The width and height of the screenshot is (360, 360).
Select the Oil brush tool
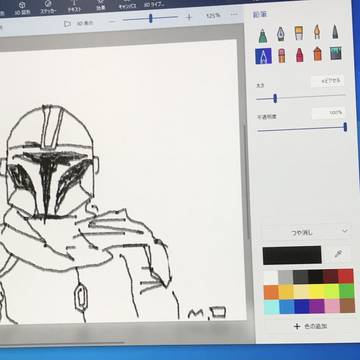tap(299, 33)
